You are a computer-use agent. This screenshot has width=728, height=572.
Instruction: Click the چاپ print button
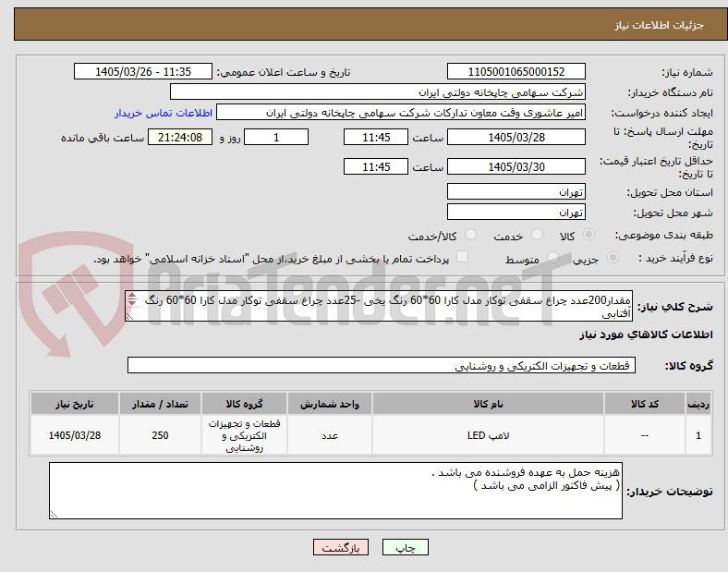click(406, 547)
